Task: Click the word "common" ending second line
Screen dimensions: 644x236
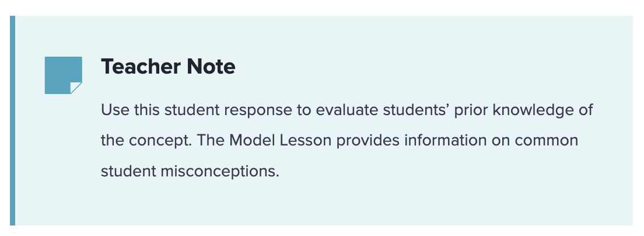Action: (x=546, y=141)
